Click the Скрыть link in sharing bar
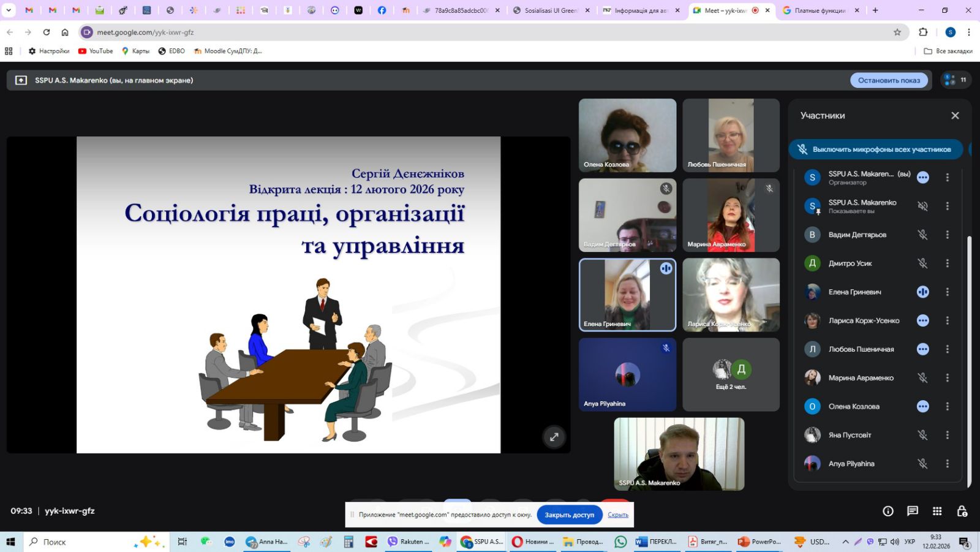 point(618,515)
